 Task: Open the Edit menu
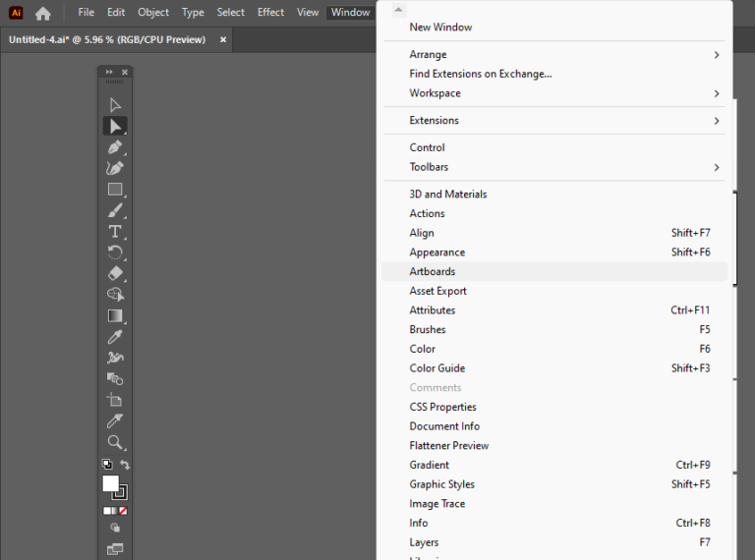click(x=116, y=13)
